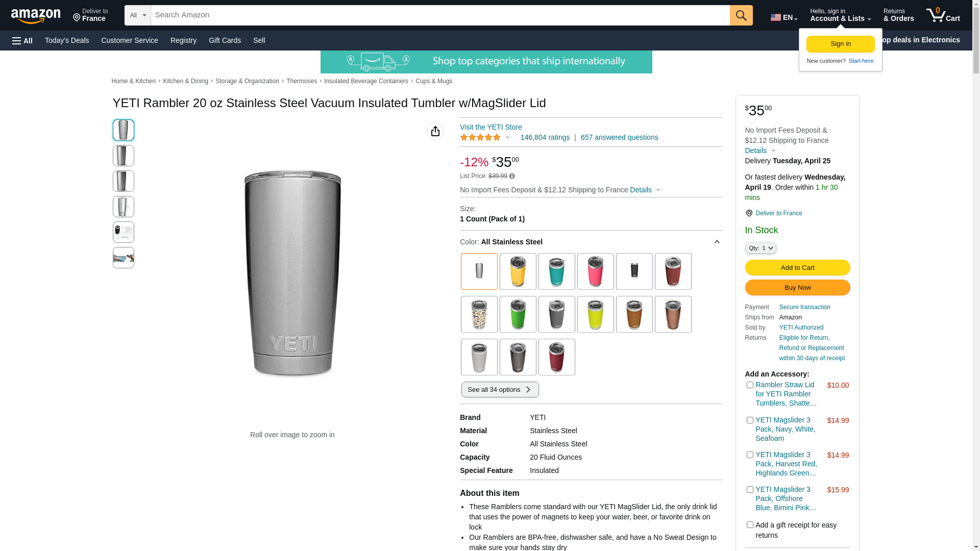Open Today's Deals in navigation bar
This screenshot has width=980, height=551.
tap(67, 40)
